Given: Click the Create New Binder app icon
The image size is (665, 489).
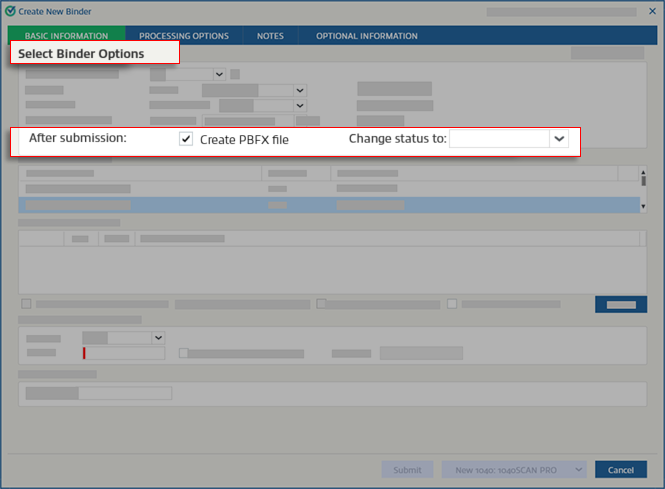Looking at the screenshot, I should tap(11, 10).
